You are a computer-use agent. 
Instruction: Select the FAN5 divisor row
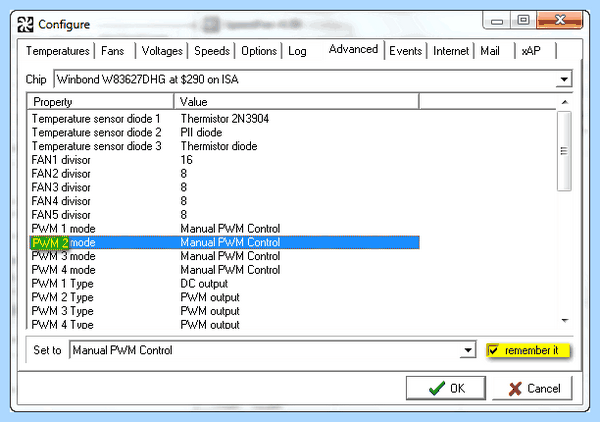224,215
